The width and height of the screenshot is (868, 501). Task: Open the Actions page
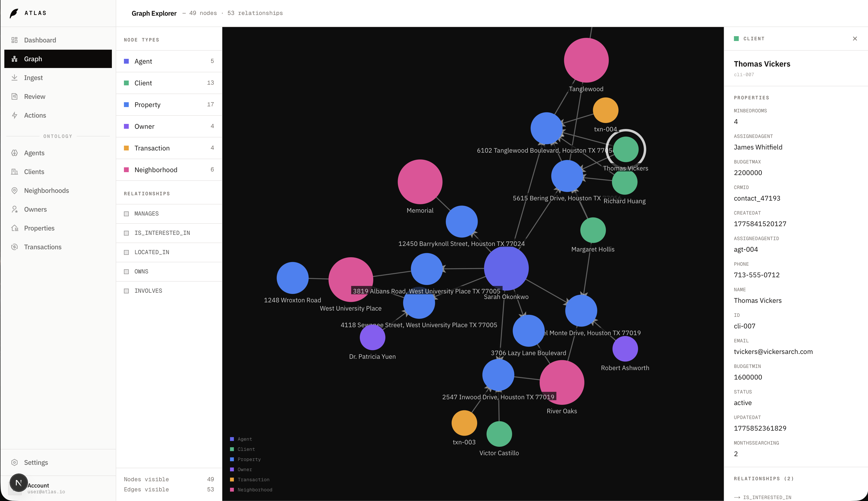(x=58, y=115)
